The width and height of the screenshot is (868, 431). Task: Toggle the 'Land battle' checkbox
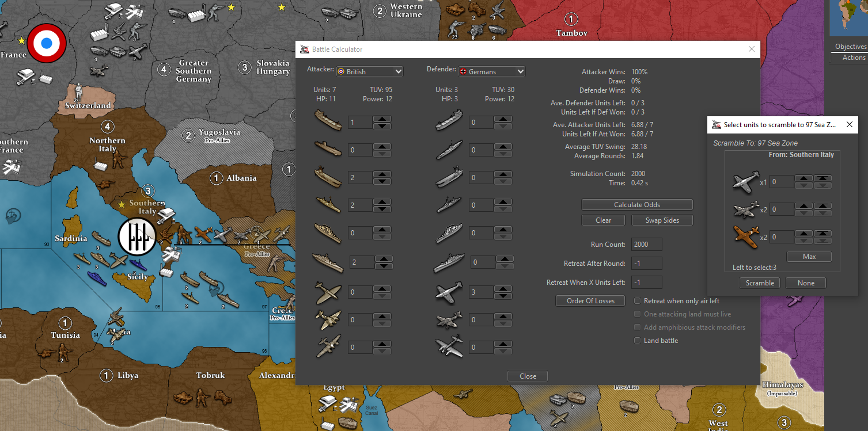638,341
